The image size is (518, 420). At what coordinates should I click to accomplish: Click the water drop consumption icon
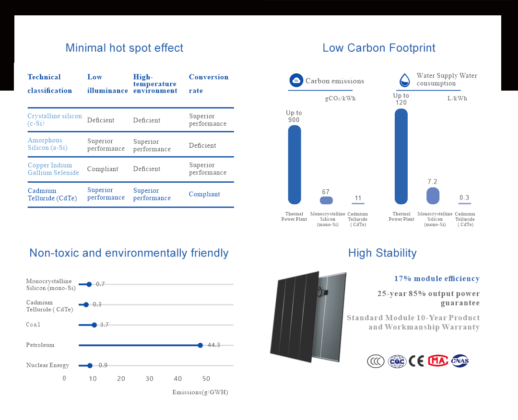click(405, 80)
